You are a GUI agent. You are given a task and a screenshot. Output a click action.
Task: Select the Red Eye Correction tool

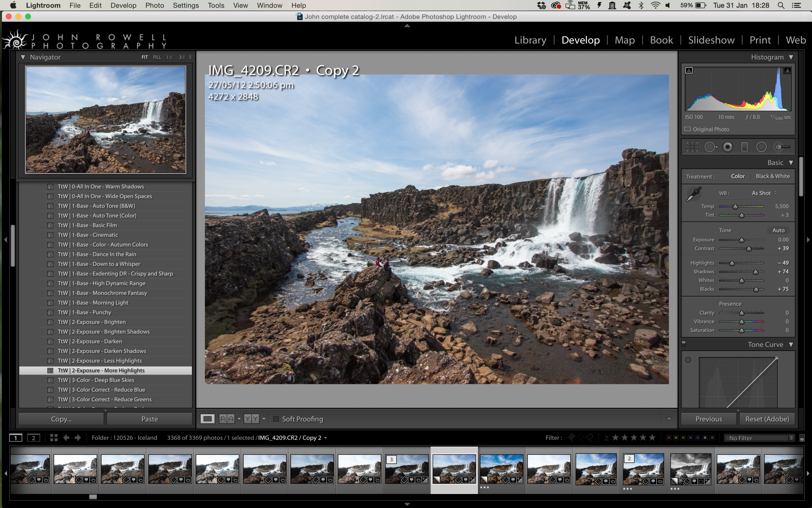[728, 147]
